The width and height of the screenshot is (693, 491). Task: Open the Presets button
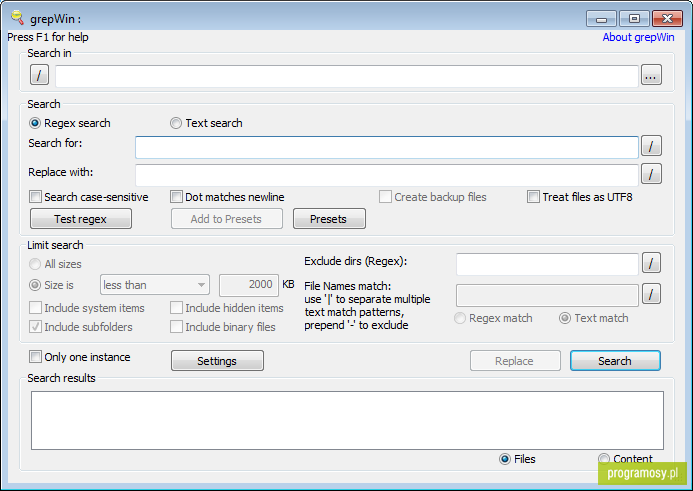point(329,219)
